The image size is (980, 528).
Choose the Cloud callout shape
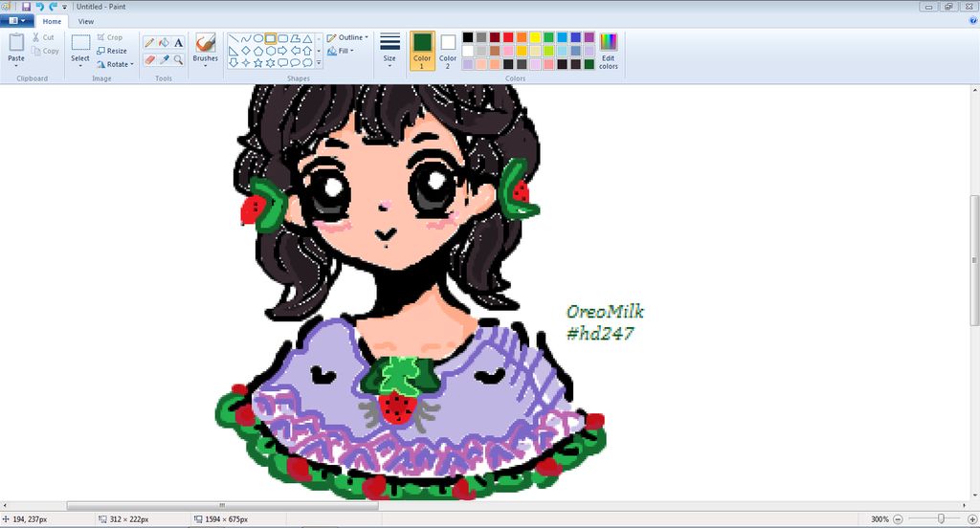pos(307,63)
